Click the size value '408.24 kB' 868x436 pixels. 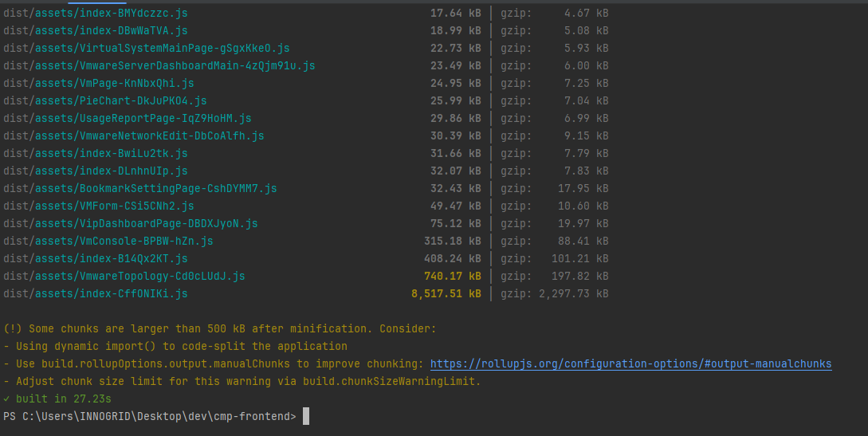452,258
